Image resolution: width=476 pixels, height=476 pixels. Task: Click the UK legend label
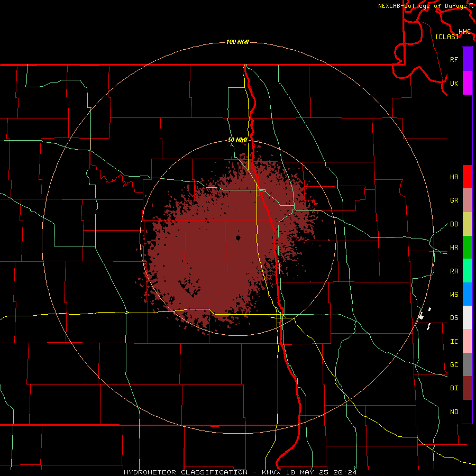click(x=454, y=83)
